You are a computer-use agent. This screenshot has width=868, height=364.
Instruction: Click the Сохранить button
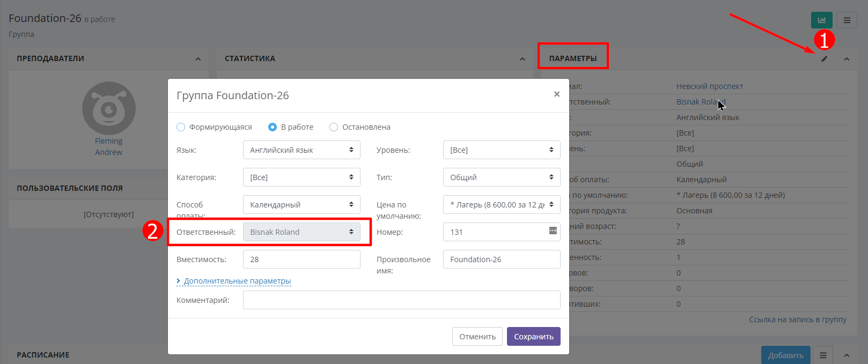tap(534, 337)
